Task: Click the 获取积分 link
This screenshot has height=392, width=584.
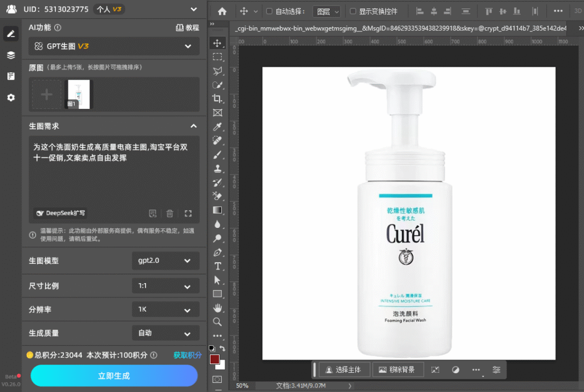Action: (187, 355)
